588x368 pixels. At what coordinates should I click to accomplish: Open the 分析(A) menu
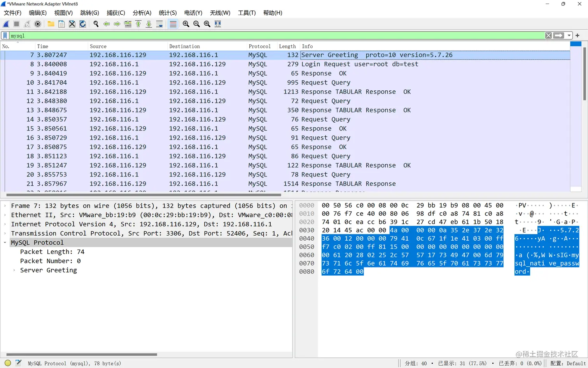pyautogui.click(x=142, y=13)
